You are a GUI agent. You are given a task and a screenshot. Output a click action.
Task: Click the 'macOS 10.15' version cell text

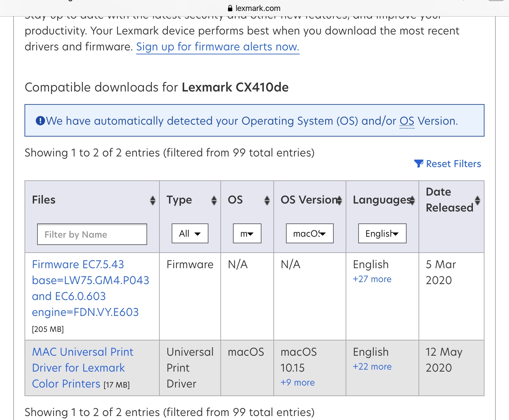tap(299, 360)
